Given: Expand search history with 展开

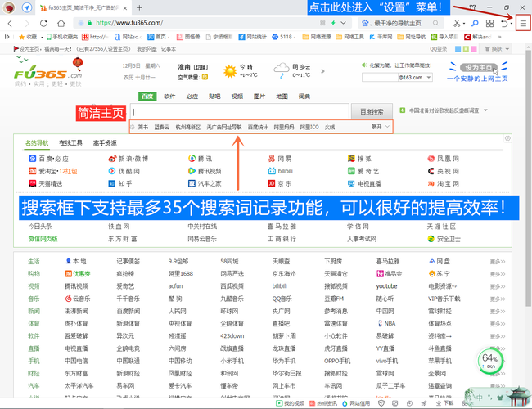Looking at the screenshot, I should coord(380,127).
